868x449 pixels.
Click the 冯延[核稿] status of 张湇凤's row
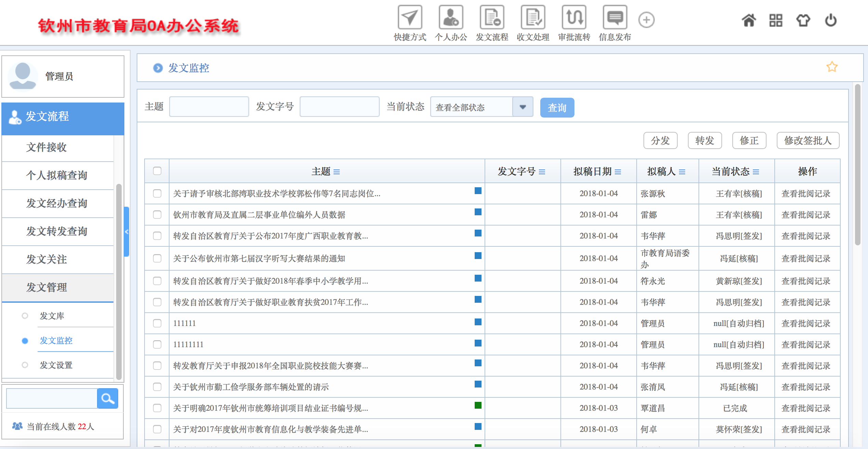[x=739, y=387]
